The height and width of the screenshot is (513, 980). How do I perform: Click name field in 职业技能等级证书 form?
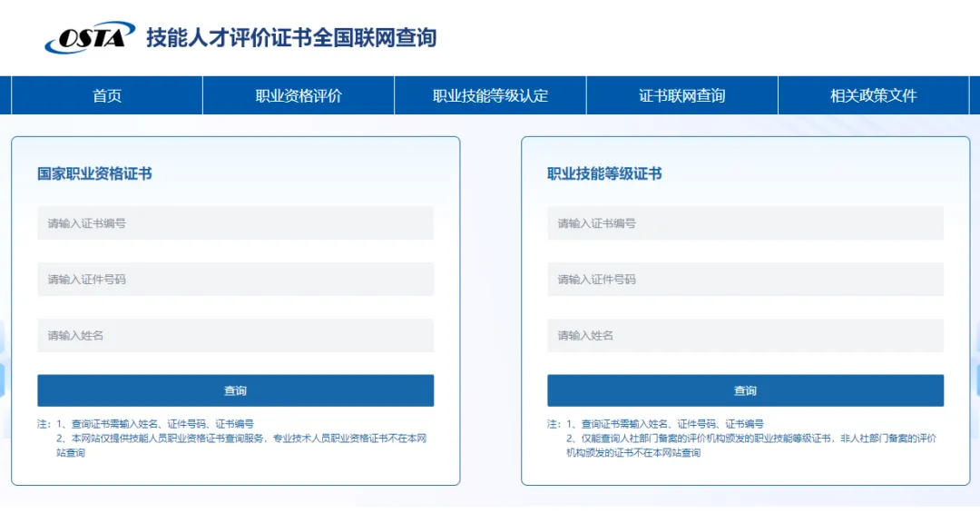(x=745, y=336)
